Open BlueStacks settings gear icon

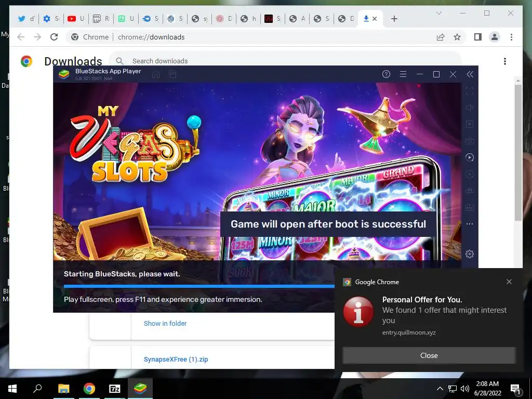[x=470, y=254]
